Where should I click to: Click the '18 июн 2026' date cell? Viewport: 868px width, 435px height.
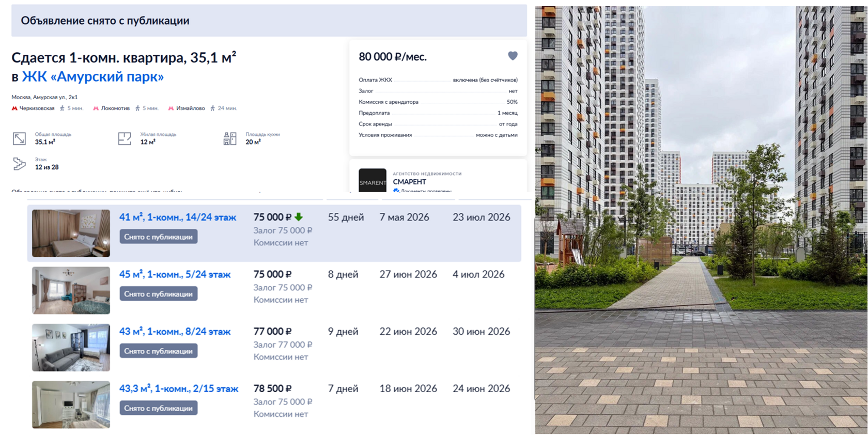click(408, 389)
